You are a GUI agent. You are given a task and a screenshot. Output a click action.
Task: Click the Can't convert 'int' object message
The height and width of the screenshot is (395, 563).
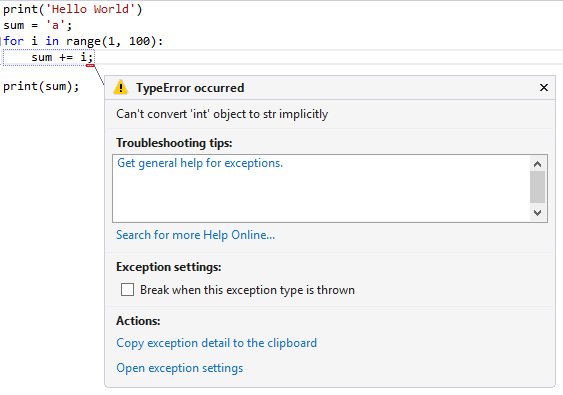pyautogui.click(x=222, y=114)
